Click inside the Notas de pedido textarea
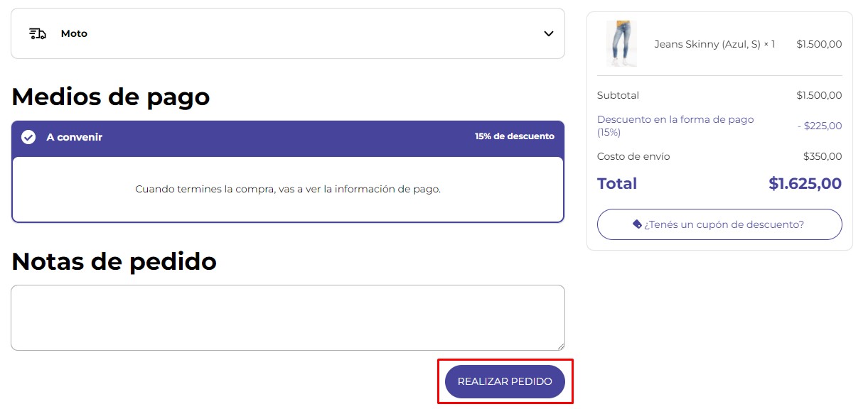This screenshot has width=868, height=409. pyautogui.click(x=288, y=317)
